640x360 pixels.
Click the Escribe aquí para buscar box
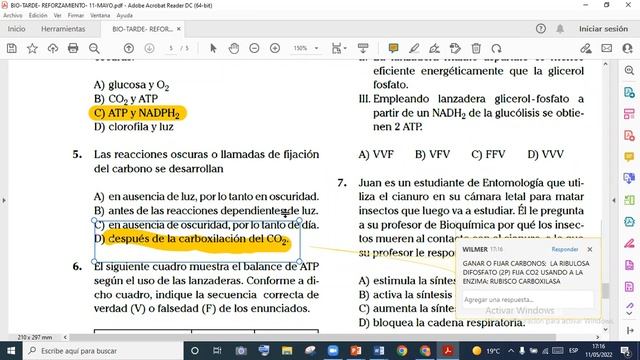[102, 351]
